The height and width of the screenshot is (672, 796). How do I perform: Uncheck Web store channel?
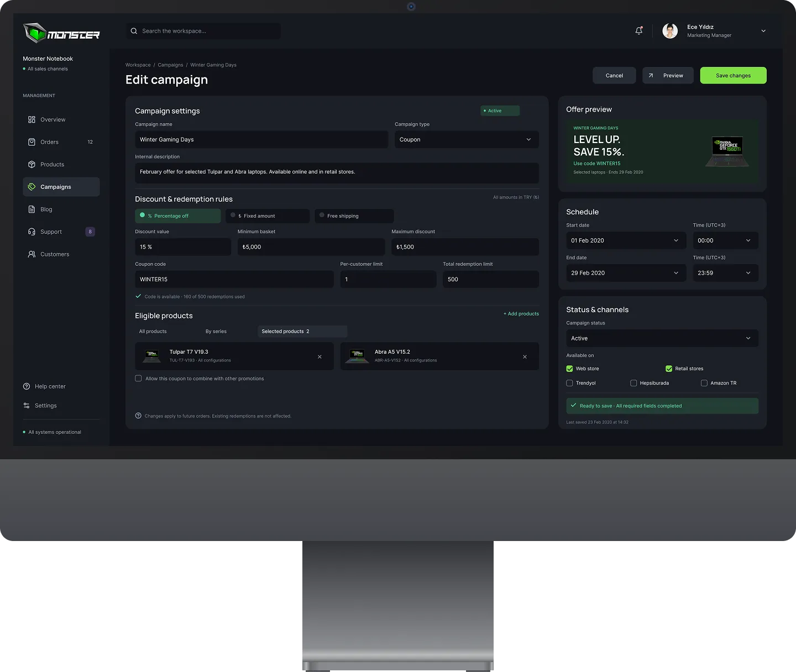click(x=569, y=369)
